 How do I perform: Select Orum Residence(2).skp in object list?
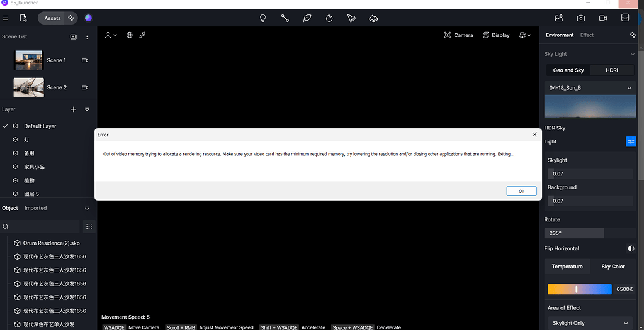point(52,243)
